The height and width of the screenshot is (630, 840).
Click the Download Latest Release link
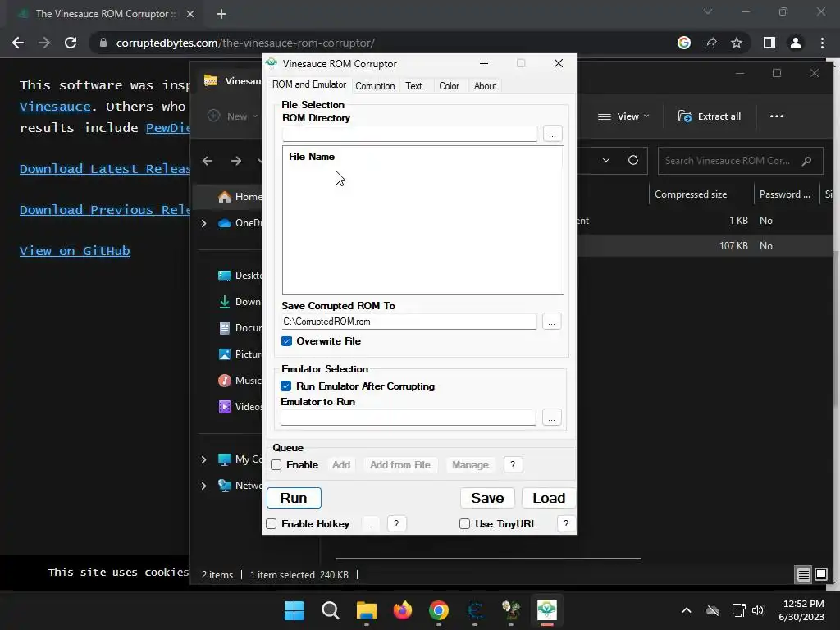pos(105,169)
